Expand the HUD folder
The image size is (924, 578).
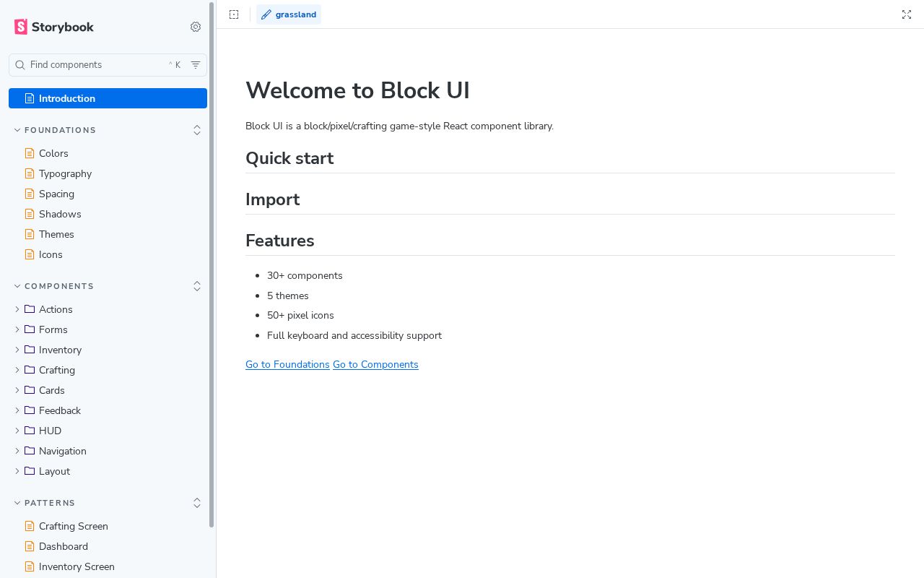tap(108, 431)
